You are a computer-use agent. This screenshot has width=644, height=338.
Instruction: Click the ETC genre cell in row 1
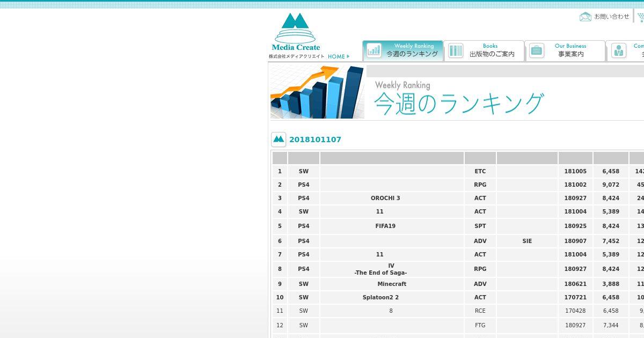480,171
